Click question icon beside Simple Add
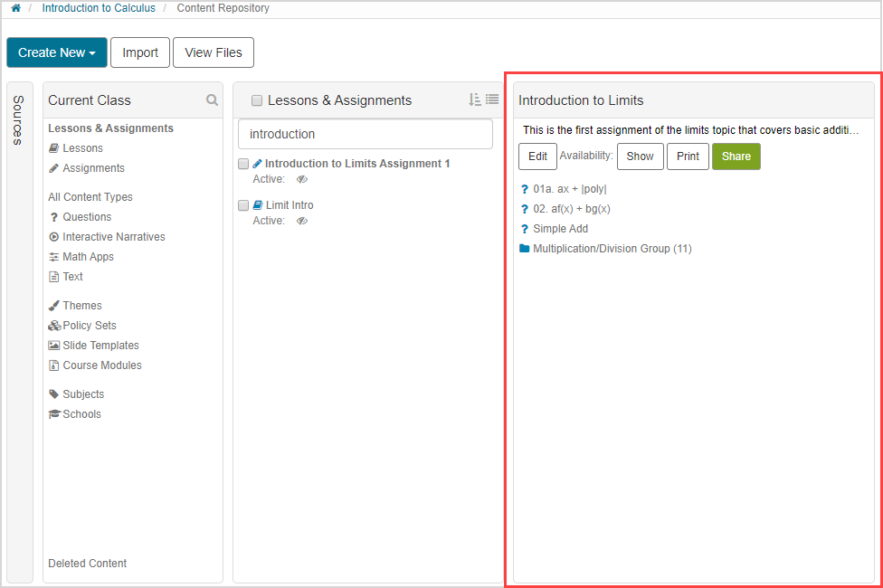The image size is (883, 588). 524,229
